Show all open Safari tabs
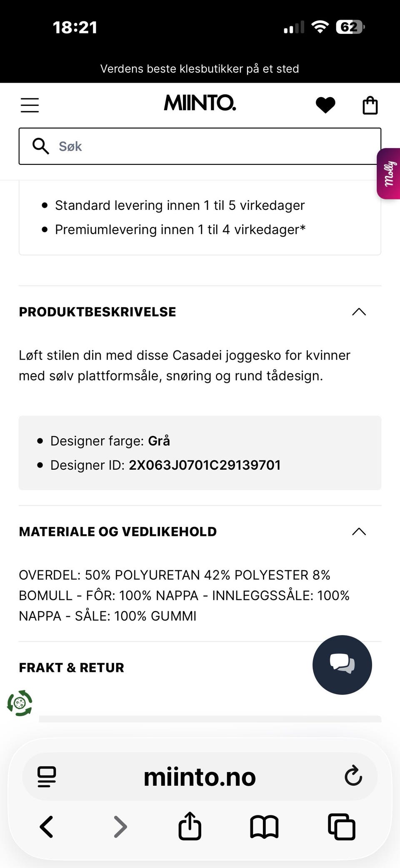 click(x=342, y=827)
